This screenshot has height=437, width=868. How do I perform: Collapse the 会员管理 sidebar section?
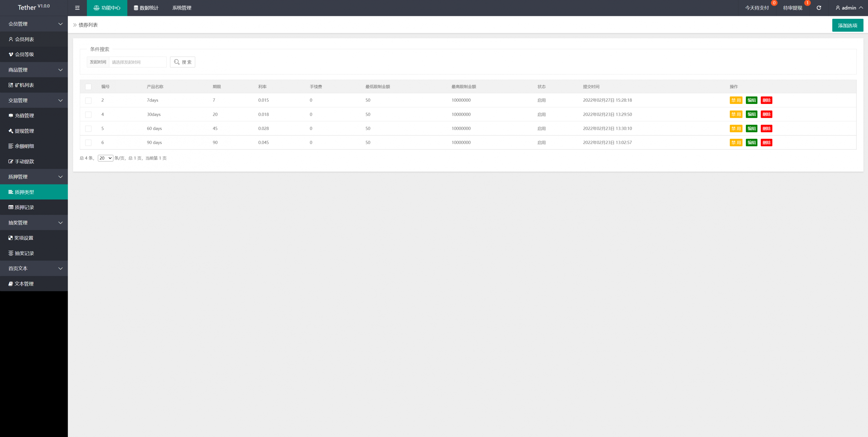tap(34, 24)
